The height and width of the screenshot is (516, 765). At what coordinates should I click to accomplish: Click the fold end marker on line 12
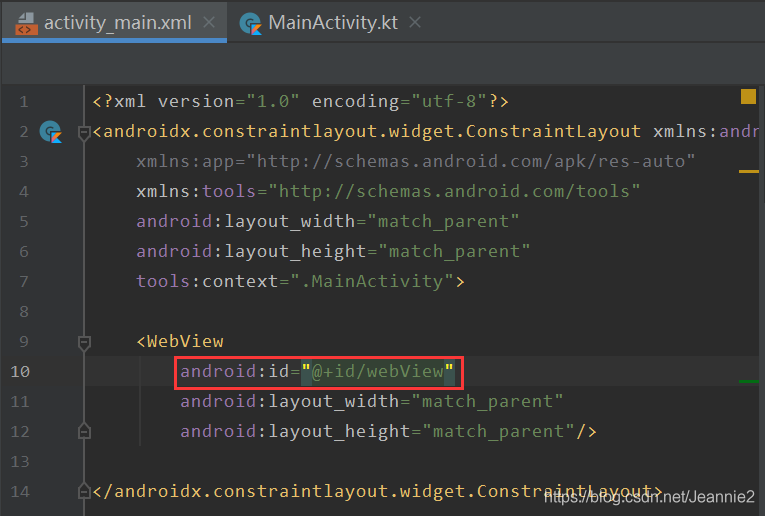[84, 432]
